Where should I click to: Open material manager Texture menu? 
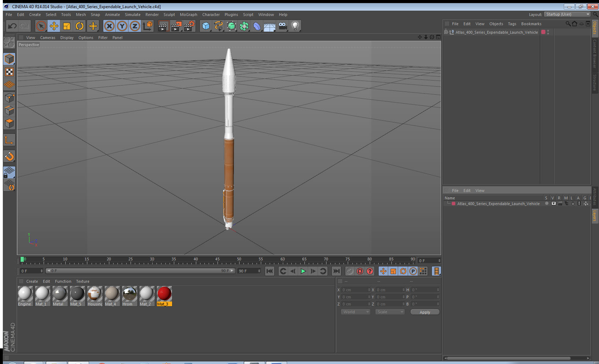point(83,281)
